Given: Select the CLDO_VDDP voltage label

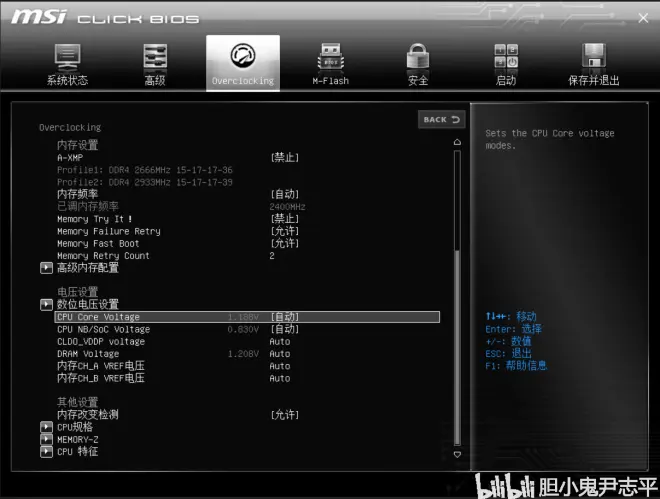Looking at the screenshot, I should pos(101,342).
